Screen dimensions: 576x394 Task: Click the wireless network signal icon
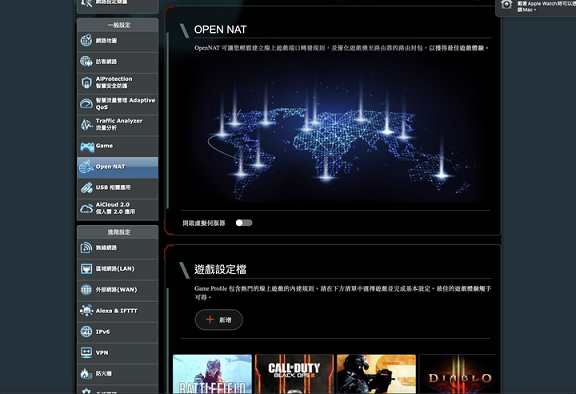click(x=86, y=248)
